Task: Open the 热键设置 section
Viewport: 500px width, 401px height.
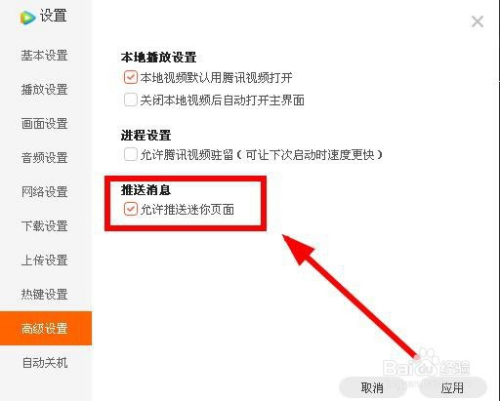Action: click(45, 294)
